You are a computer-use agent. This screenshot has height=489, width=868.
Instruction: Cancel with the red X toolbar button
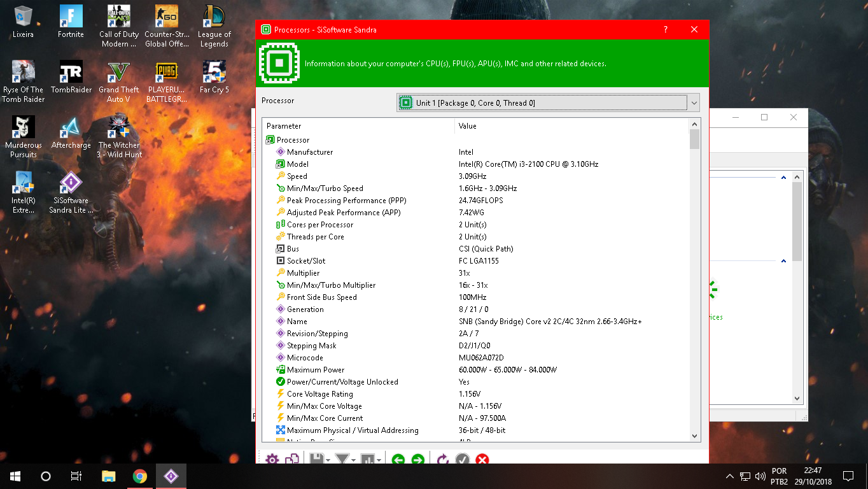[x=482, y=459]
